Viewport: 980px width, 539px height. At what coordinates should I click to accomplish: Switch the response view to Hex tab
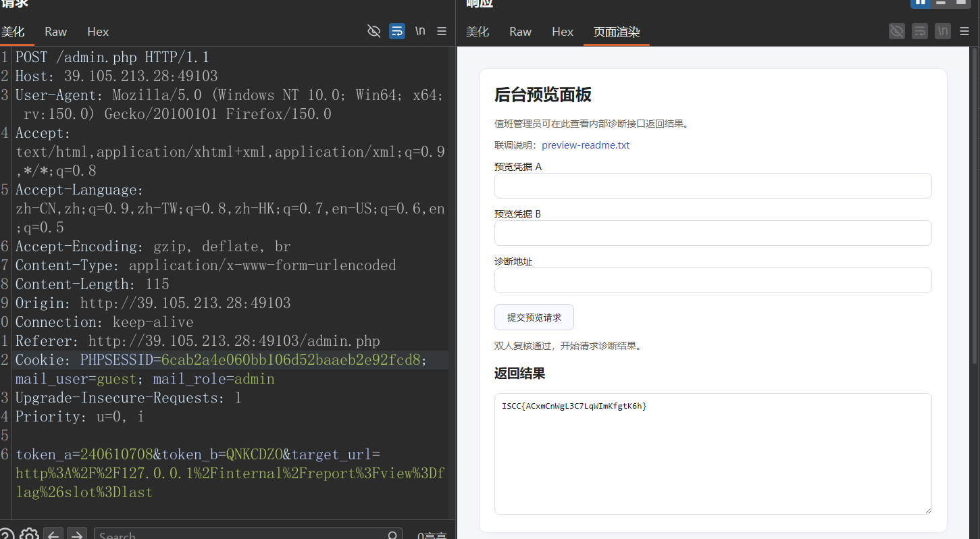[x=563, y=32]
